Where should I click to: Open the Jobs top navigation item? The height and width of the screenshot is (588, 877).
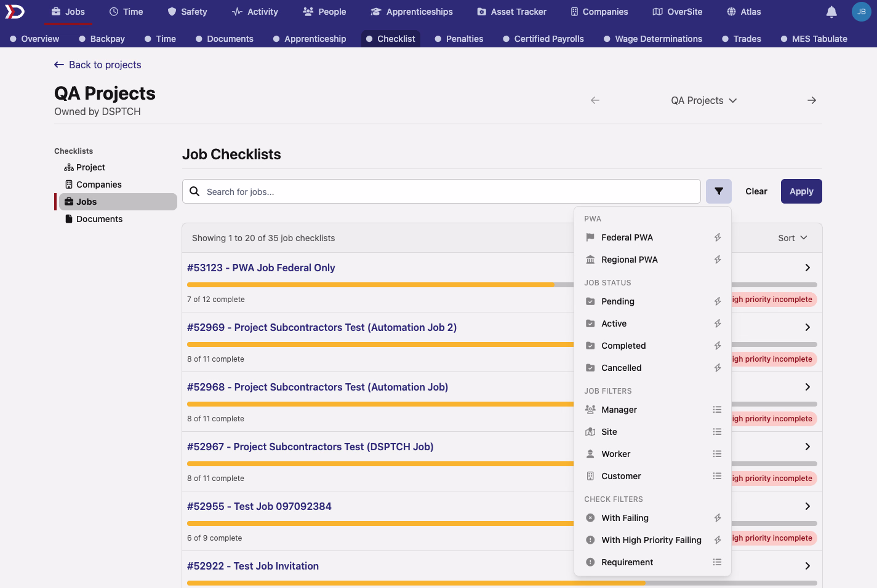(68, 12)
